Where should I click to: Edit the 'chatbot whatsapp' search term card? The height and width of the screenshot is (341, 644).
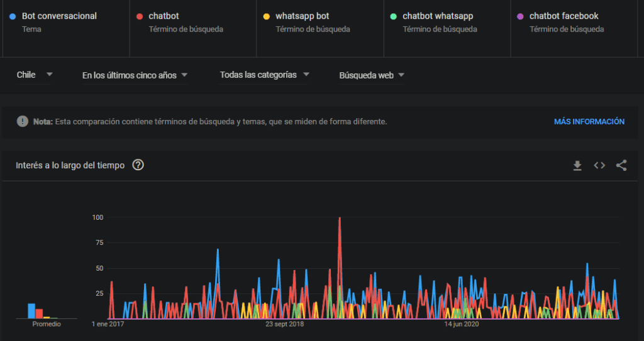pos(447,28)
